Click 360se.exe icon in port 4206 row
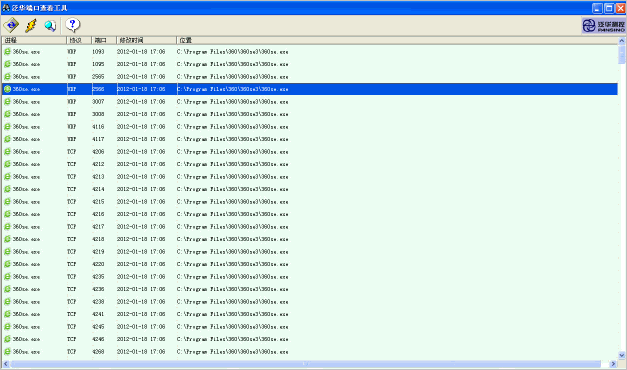Screen dimensions: 627x370 point(7,152)
